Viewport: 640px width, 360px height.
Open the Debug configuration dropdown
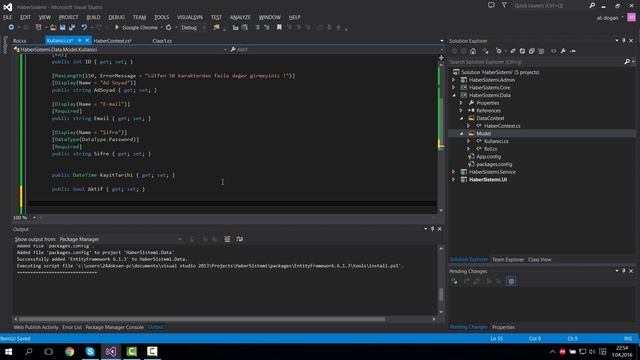(193, 27)
